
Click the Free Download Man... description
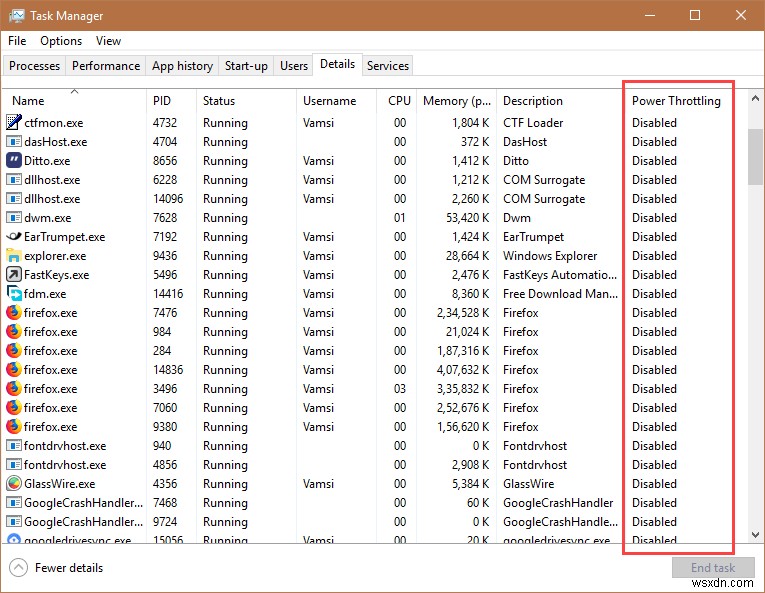[x=560, y=293]
